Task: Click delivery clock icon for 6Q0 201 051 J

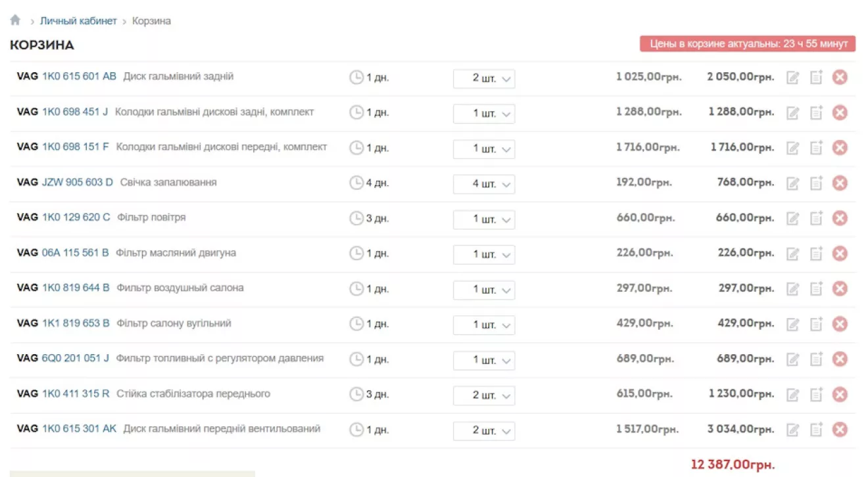Action: (356, 359)
